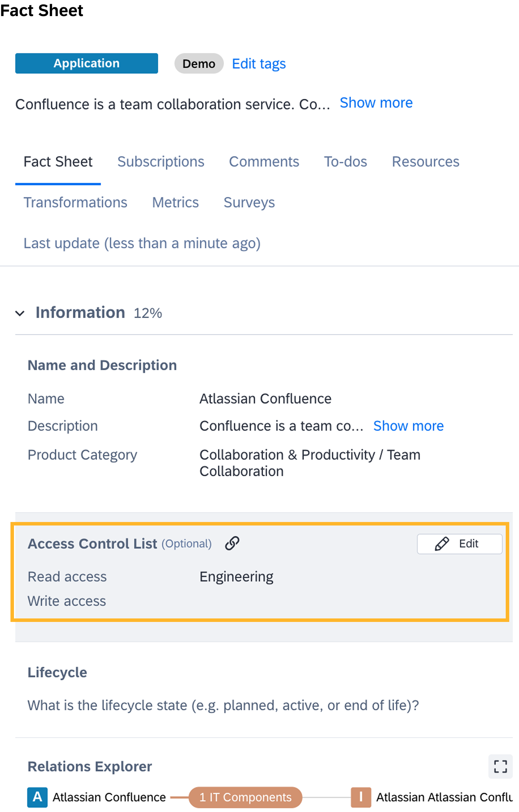The height and width of the screenshot is (812, 519).
Task: Click the Atlassian Atlassian Conflu related item
Action: click(x=444, y=797)
